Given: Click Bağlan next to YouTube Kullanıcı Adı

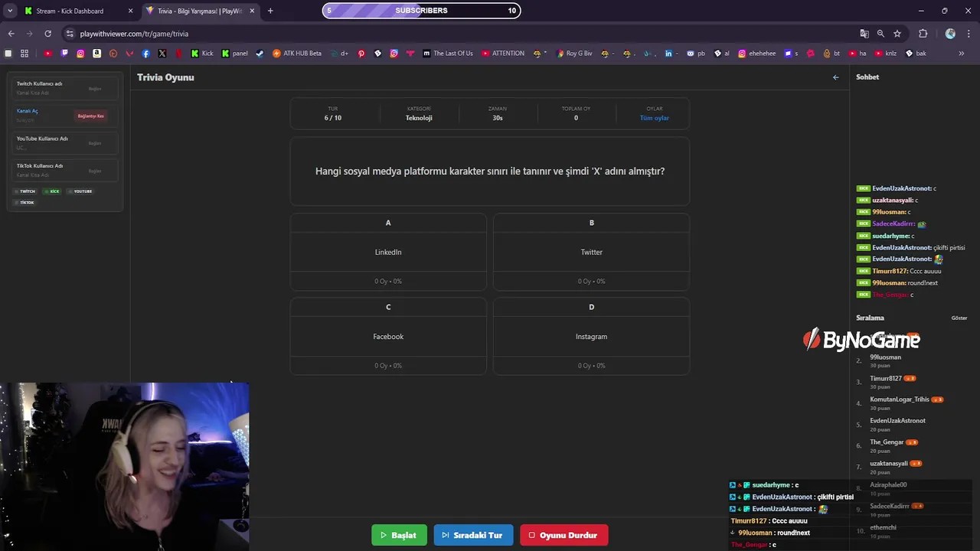Looking at the screenshot, I should [95, 143].
